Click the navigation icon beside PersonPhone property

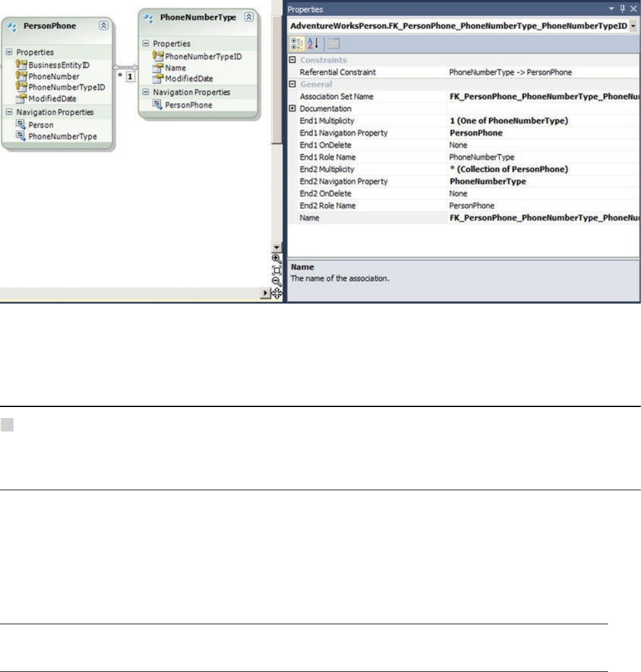point(157,104)
